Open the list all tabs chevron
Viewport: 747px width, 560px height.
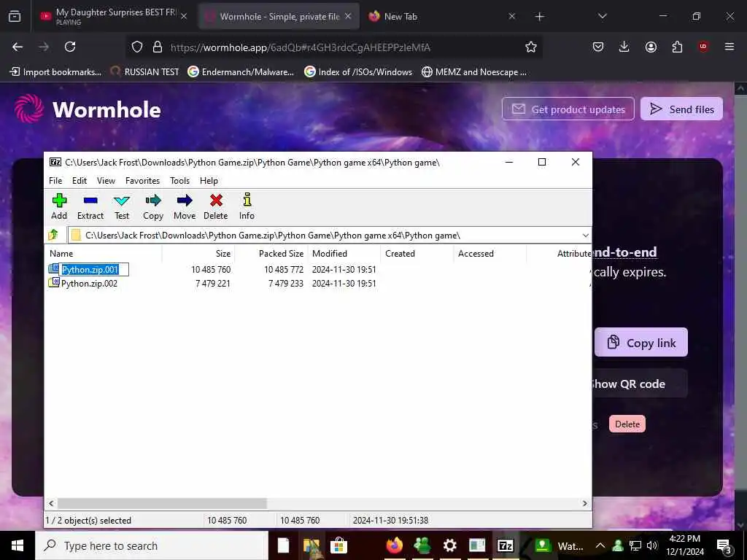tap(602, 17)
